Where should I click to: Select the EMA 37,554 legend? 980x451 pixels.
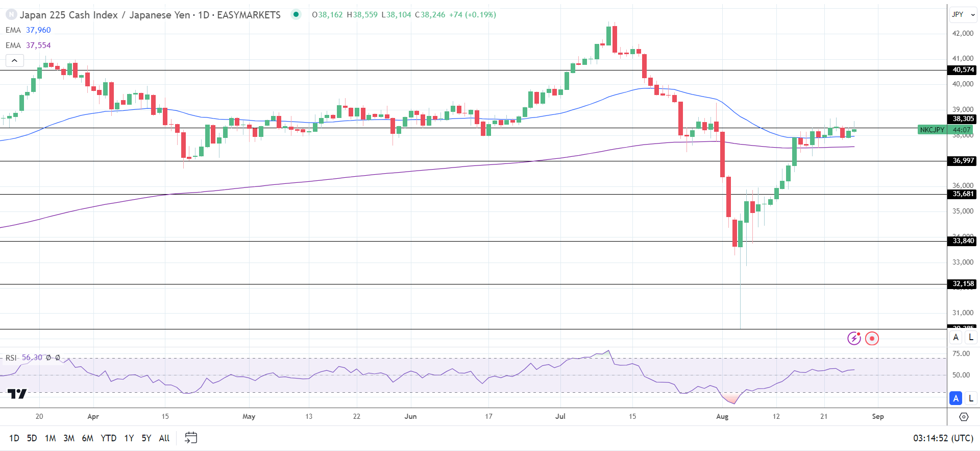click(28, 45)
